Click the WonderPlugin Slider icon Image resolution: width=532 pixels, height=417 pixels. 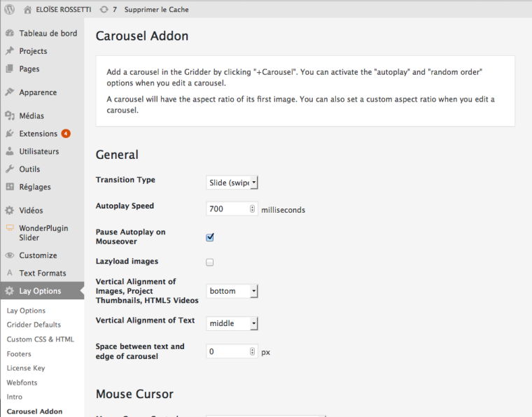pos(10,228)
